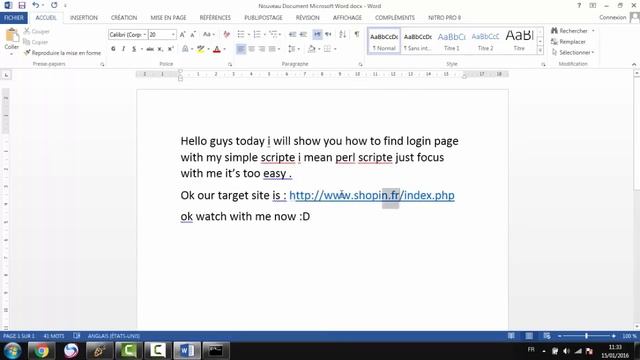The image size is (640, 360).
Task: Open the FICHIER tab
Action: (13, 18)
